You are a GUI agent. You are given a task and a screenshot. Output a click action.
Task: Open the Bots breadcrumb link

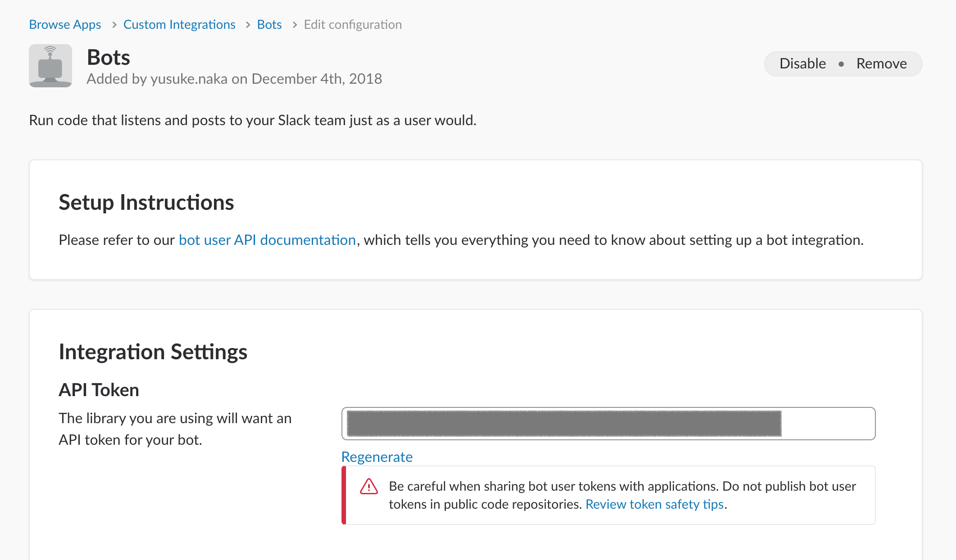[269, 24]
